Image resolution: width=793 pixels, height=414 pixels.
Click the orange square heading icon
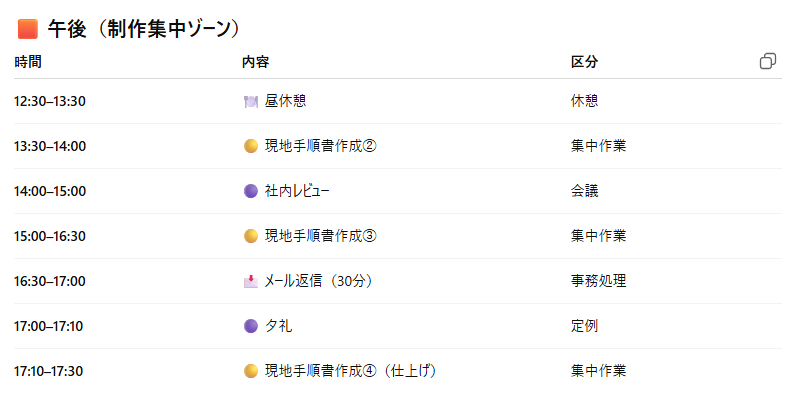[x=28, y=29]
